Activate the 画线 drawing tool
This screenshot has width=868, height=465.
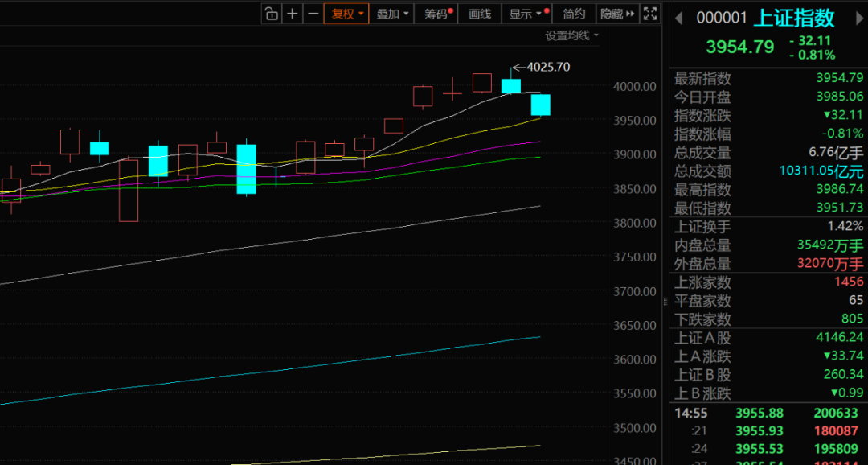click(479, 14)
